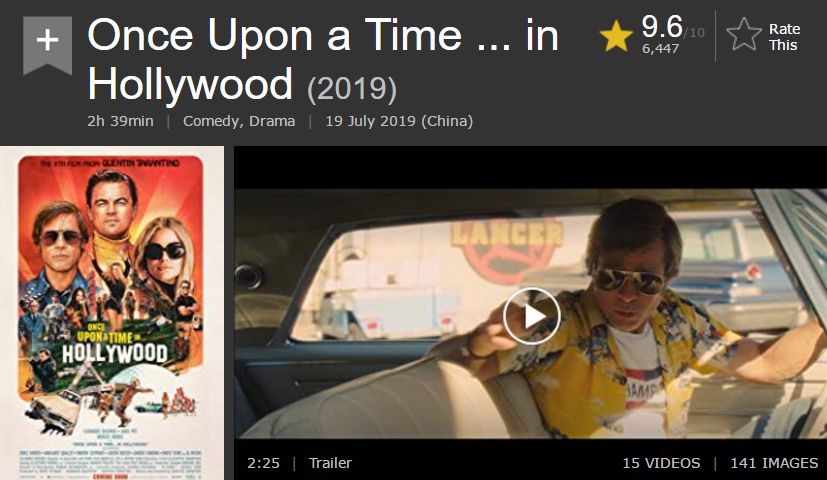View the 15 VIDEOS gallery

tap(661, 463)
